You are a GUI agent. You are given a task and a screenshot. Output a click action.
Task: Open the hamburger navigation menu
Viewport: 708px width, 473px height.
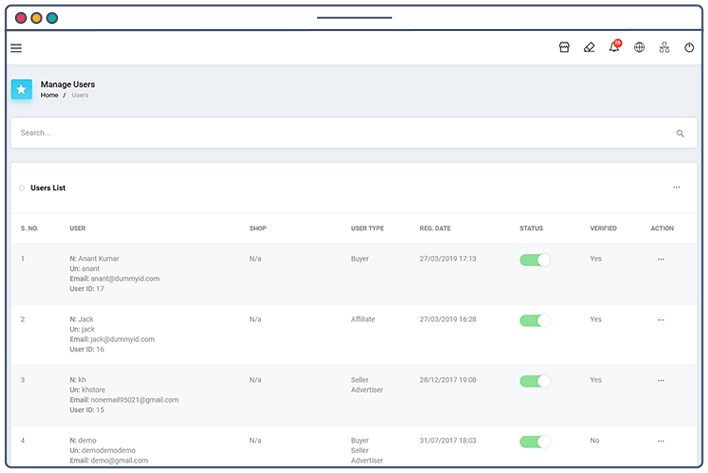click(16, 48)
